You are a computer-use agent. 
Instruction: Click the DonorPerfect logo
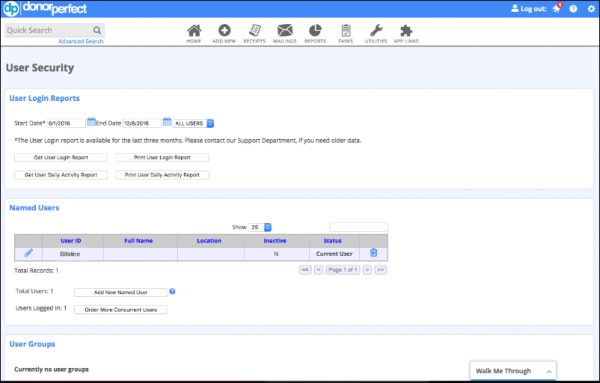(45, 8)
